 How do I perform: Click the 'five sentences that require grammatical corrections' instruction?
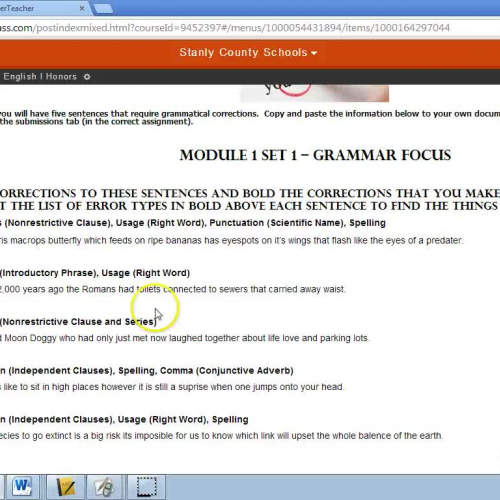pyautogui.click(x=155, y=114)
